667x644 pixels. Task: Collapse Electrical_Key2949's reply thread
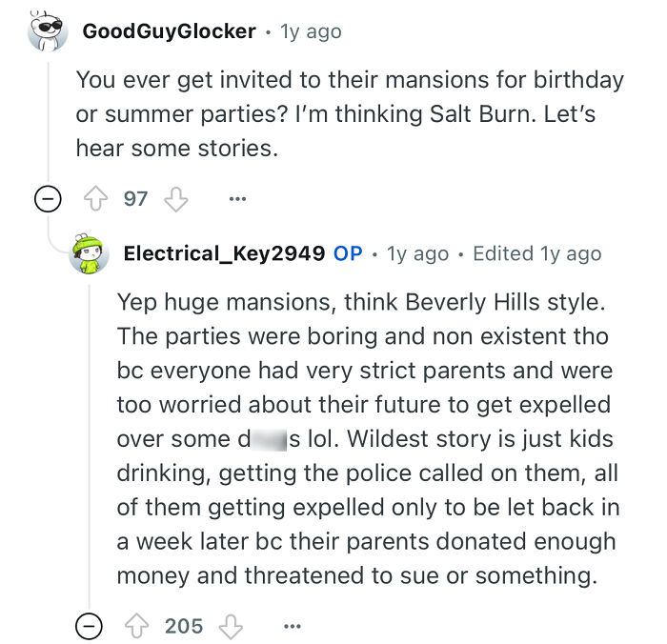click(x=90, y=625)
